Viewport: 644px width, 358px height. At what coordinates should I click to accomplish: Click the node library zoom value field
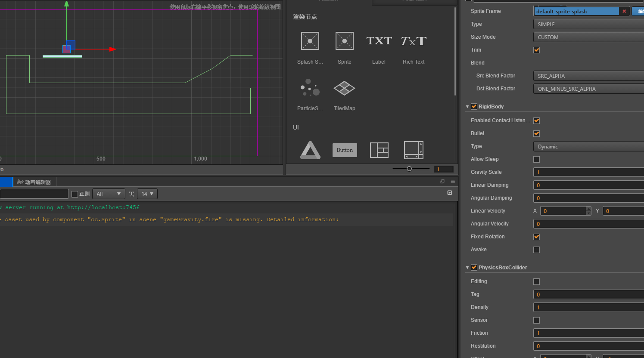click(x=444, y=169)
